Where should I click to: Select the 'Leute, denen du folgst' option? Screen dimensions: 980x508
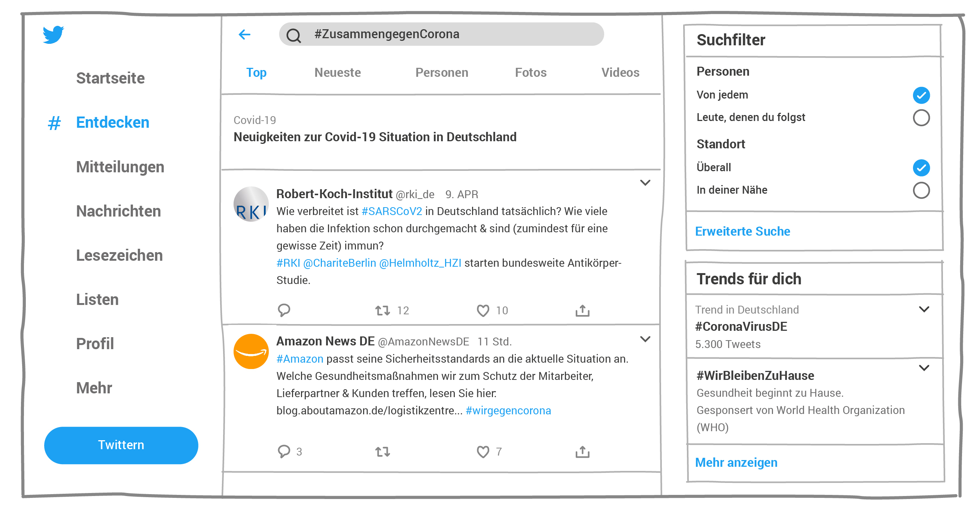tap(921, 118)
